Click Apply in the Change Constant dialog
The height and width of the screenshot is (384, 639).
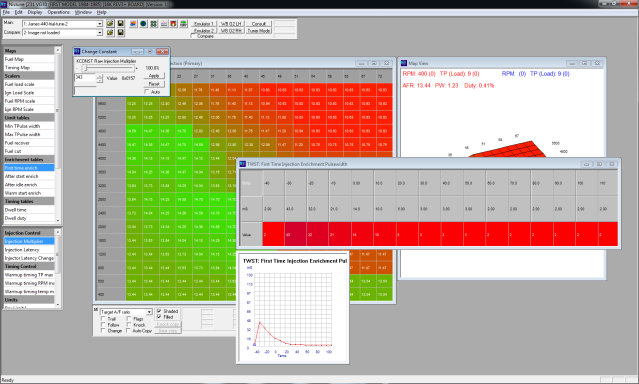point(154,76)
